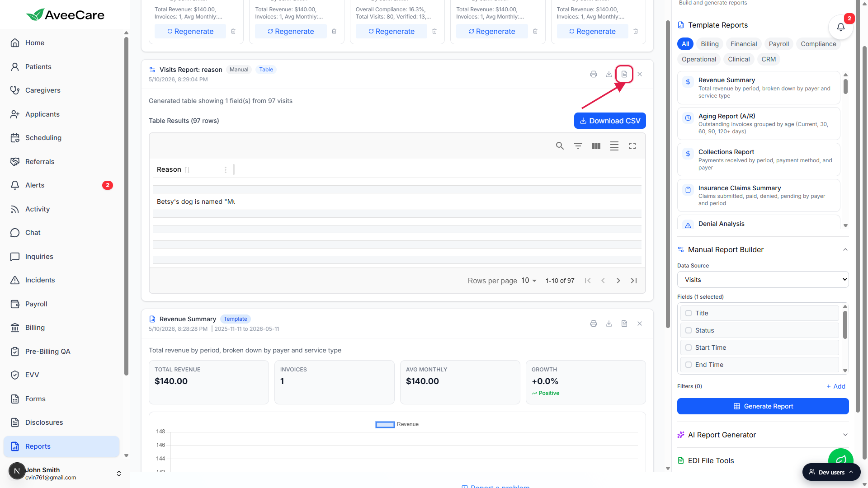Open Revenue Summary template
The width and height of the screenshot is (868, 488).
(x=759, y=88)
